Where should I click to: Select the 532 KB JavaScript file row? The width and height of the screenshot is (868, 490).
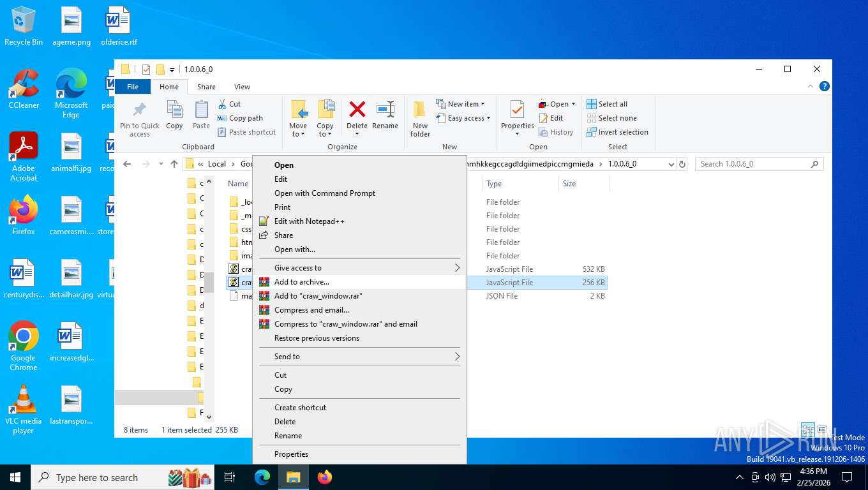[417, 269]
